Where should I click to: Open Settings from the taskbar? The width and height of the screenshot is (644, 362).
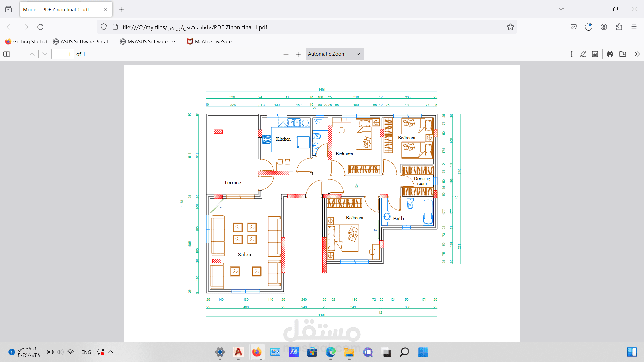point(220,352)
